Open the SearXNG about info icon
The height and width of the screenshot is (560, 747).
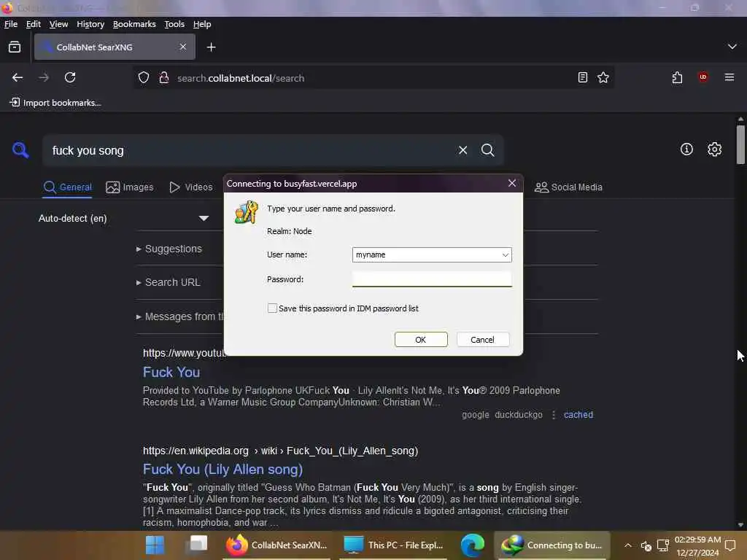pos(686,149)
